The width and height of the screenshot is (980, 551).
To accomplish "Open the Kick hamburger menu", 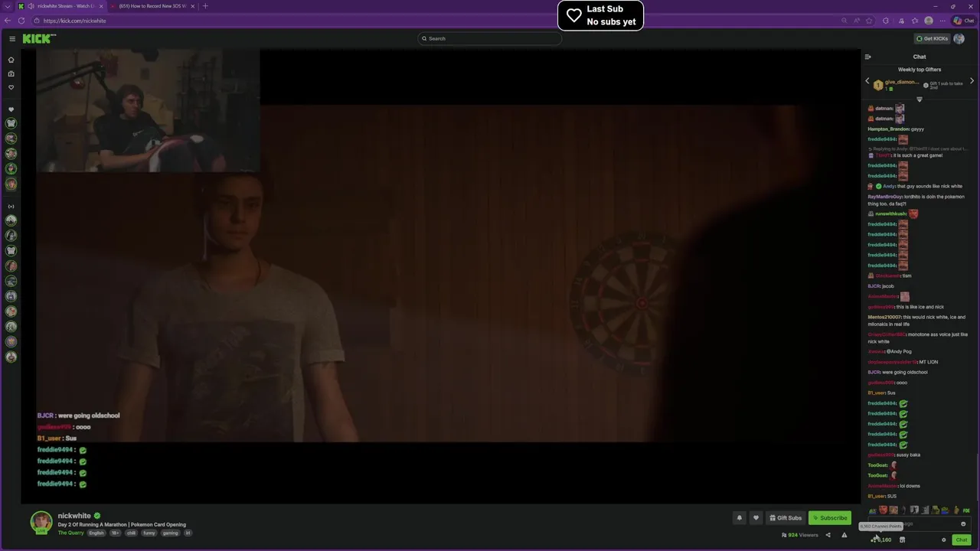I will (11, 38).
